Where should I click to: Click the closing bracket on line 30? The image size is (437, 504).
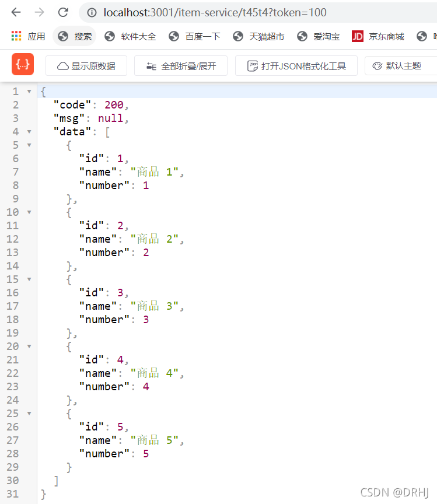pyautogui.click(x=56, y=481)
